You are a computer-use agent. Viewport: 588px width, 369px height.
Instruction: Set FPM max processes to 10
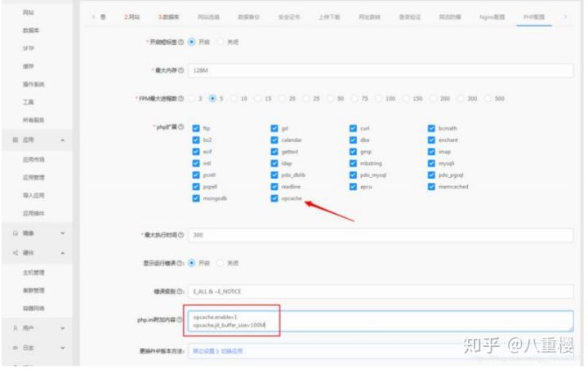234,99
